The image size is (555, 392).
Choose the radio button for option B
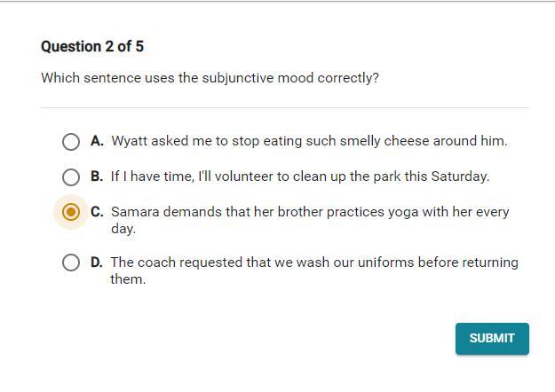[71, 177]
